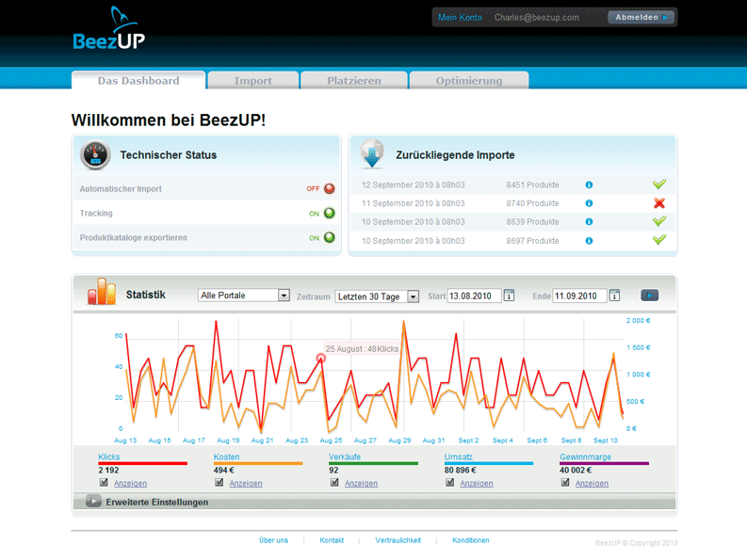Click the 8697 Produkte entry
The width and height of the screenshot is (747, 560).
tap(532, 241)
